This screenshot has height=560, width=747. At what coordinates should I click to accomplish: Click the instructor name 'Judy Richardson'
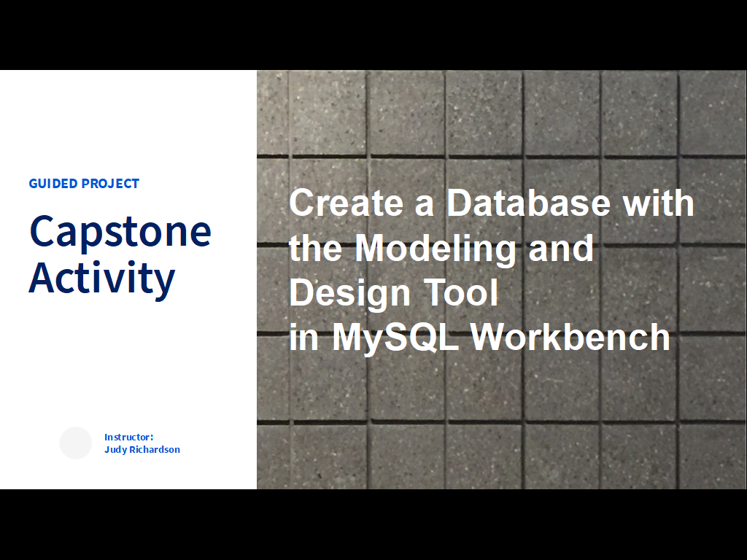(142, 449)
